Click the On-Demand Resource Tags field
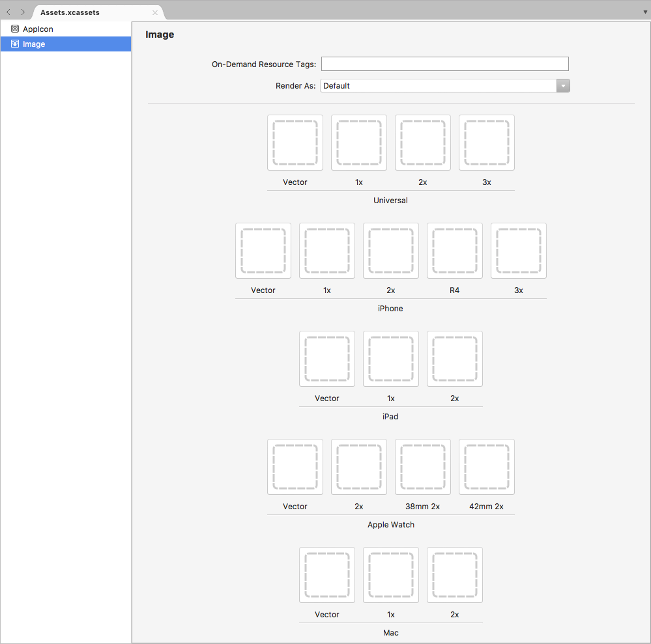Image resolution: width=651 pixels, height=644 pixels. pyautogui.click(x=444, y=63)
